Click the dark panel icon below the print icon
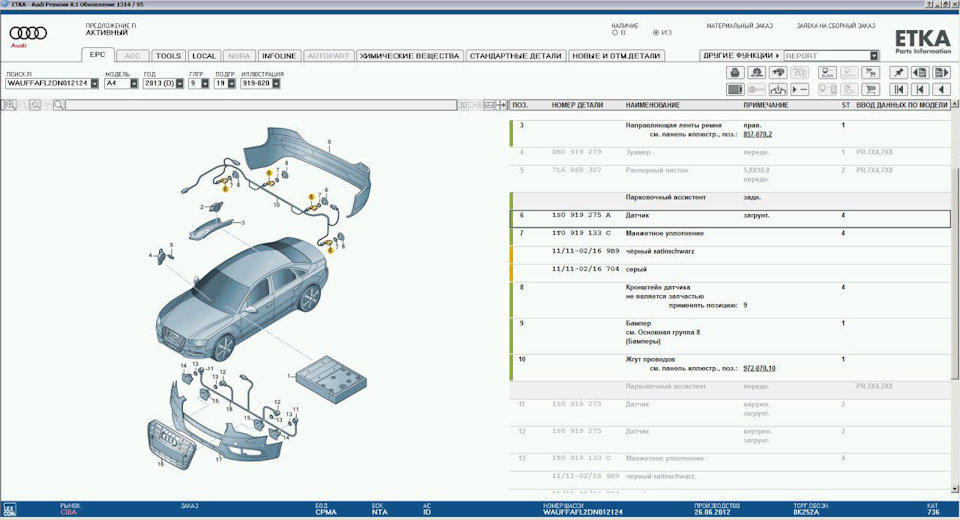 coord(735,89)
